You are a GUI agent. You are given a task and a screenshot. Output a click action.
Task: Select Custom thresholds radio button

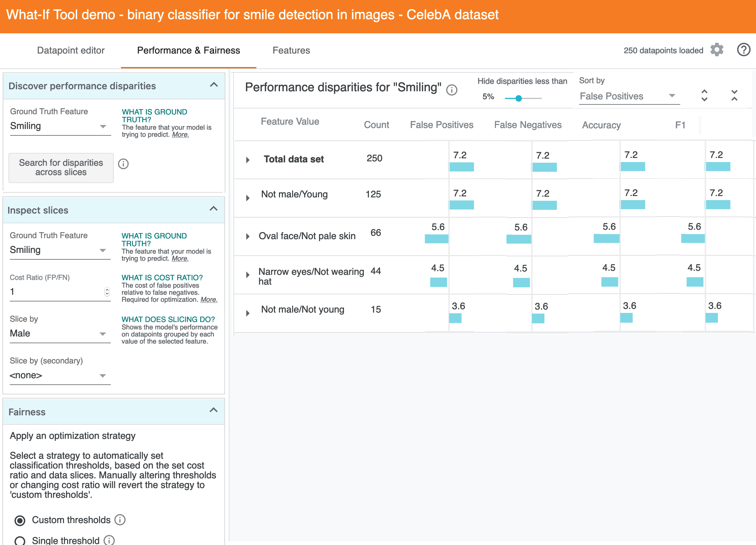pyautogui.click(x=20, y=520)
